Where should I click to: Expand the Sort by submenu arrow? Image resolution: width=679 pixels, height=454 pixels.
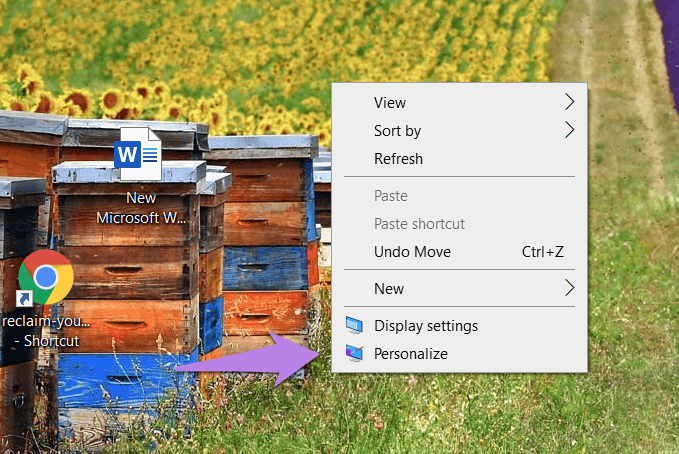click(569, 130)
